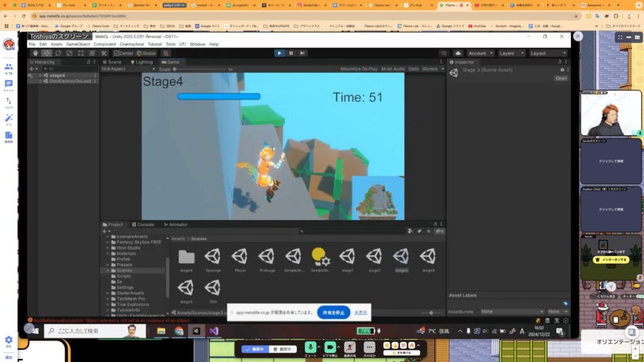Image resolution: width=644 pixels, height=362 pixels.
Task: Select the Player scene asset
Action: [240, 260]
